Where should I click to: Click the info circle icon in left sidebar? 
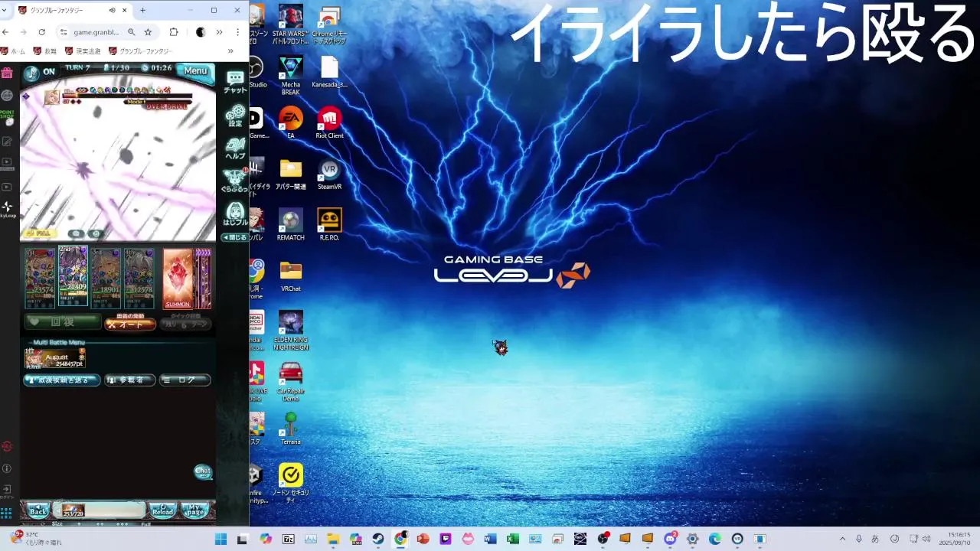point(7,468)
